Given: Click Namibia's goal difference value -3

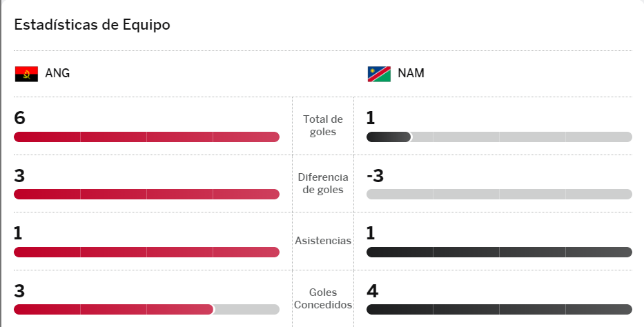Looking at the screenshot, I should click(x=375, y=176).
